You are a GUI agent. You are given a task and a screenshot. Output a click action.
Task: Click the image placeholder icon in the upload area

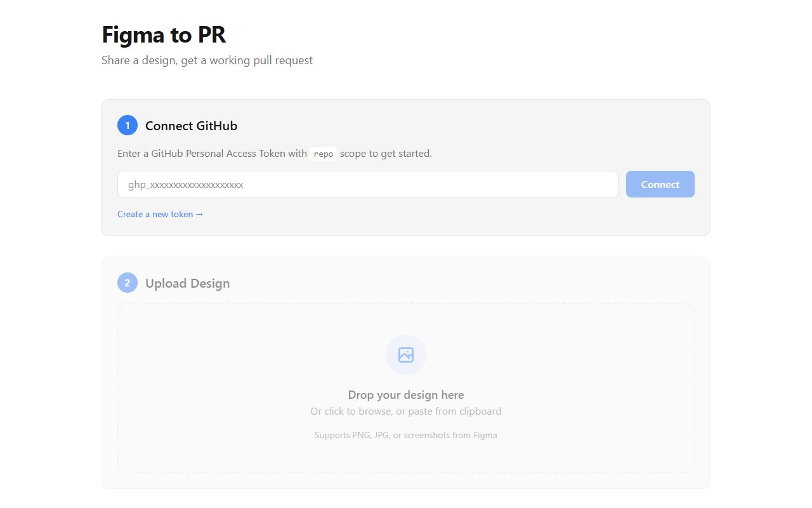(x=406, y=355)
